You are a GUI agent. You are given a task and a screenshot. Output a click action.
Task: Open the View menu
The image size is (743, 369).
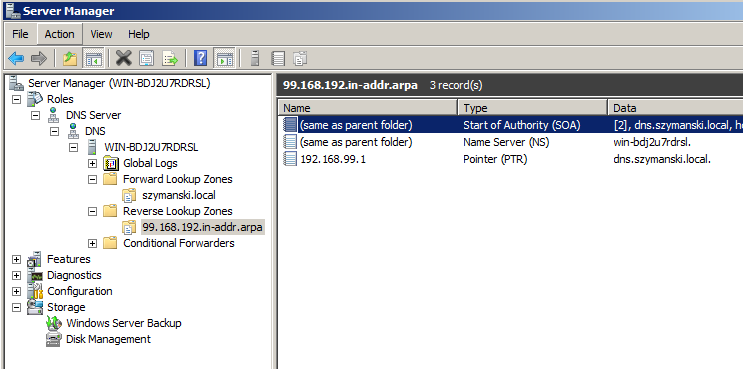tap(101, 34)
